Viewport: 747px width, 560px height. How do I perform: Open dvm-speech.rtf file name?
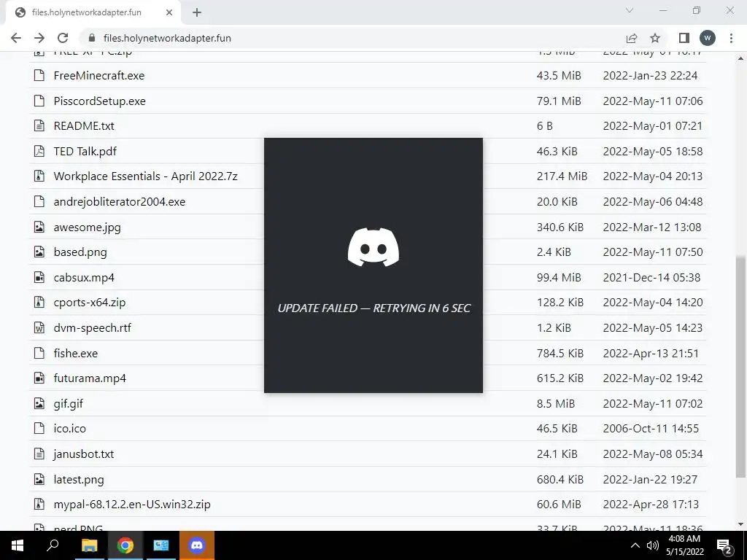click(93, 327)
